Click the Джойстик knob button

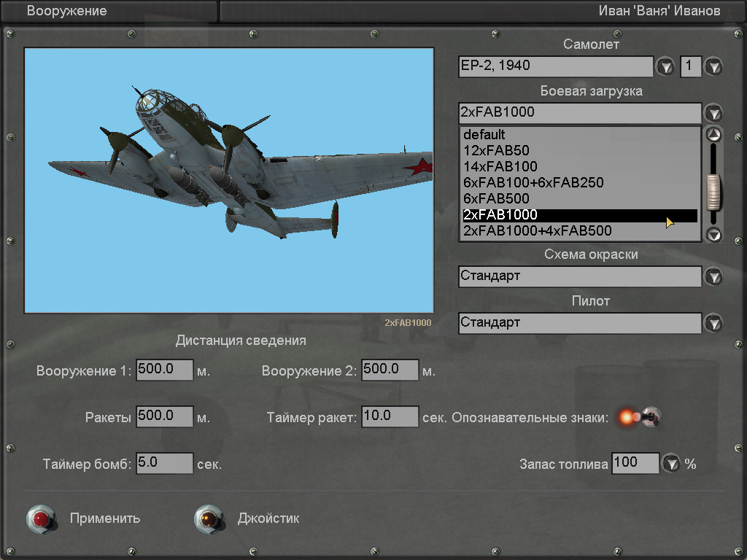click(x=209, y=518)
